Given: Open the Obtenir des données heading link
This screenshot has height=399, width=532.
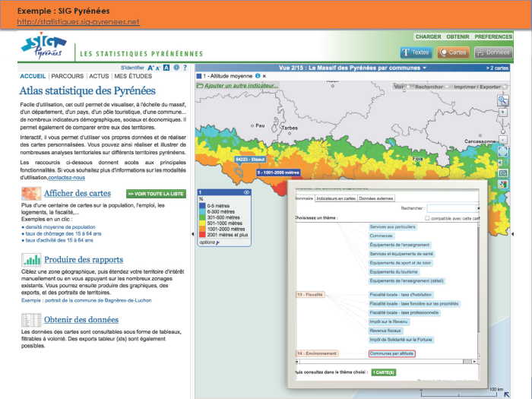Looking at the screenshot, I should point(81,320).
